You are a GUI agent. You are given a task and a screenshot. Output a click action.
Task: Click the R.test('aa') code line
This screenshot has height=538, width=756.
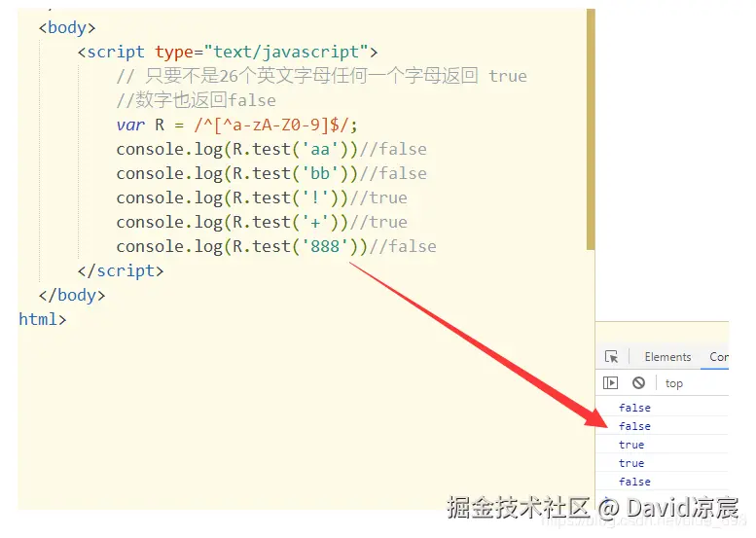[271, 150]
